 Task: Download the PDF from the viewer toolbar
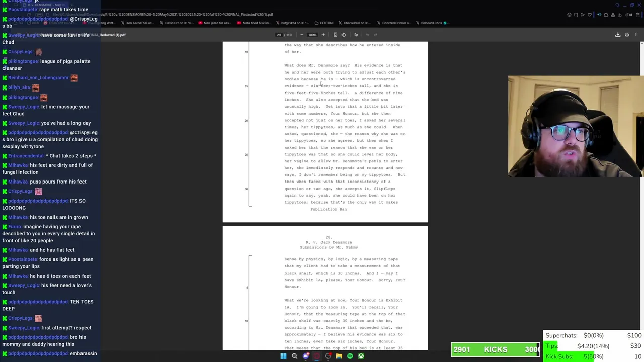618,35
